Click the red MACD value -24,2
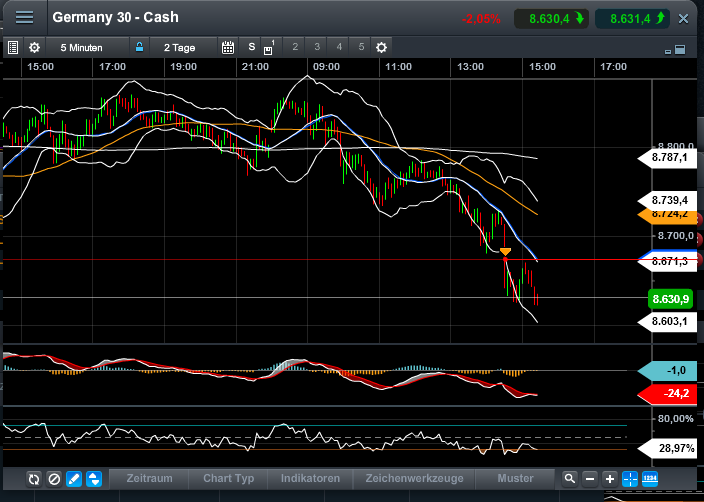This screenshot has width=704, height=502. 668,394
